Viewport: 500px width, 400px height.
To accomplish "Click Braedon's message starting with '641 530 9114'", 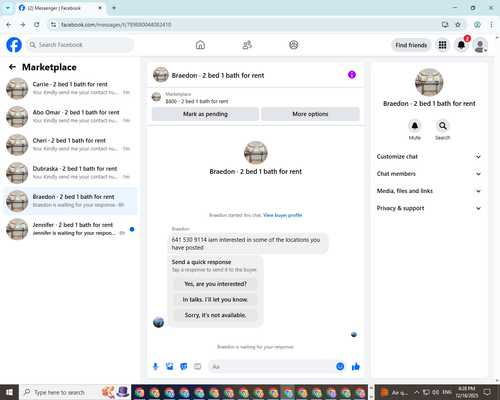I will coord(248,244).
